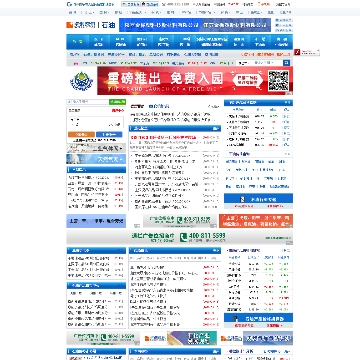
Task: Select the first tab in the lower-left tabbed panel
Action: [x=75, y=293]
